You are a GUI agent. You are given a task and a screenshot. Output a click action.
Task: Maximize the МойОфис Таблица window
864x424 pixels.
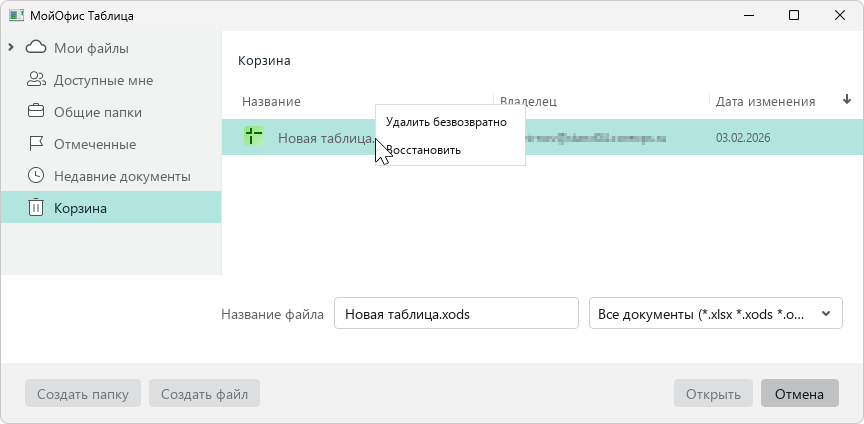click(794, 15)
